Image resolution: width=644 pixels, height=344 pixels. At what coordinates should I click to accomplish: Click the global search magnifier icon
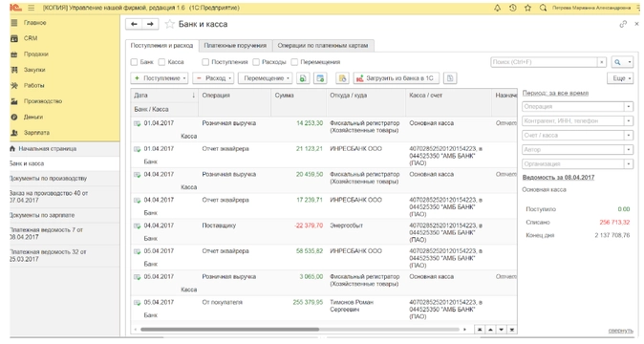(543, 8)
